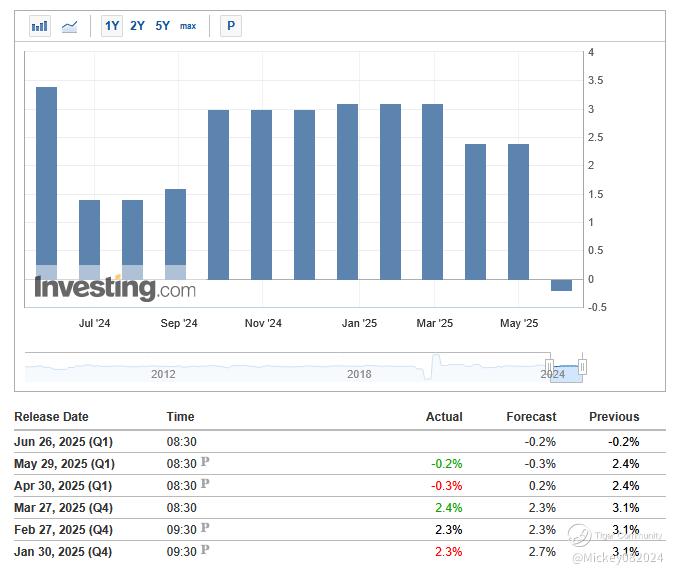Image resolution: width=676 pixels, height=573 pixels.
Task: Click the left handle of the range navigator
Action: click(549, 367)
